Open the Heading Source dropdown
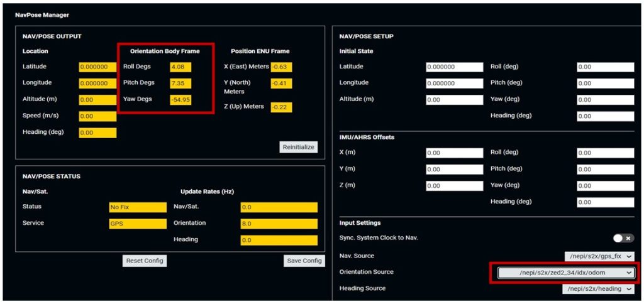644x304 pixels. 598,288
